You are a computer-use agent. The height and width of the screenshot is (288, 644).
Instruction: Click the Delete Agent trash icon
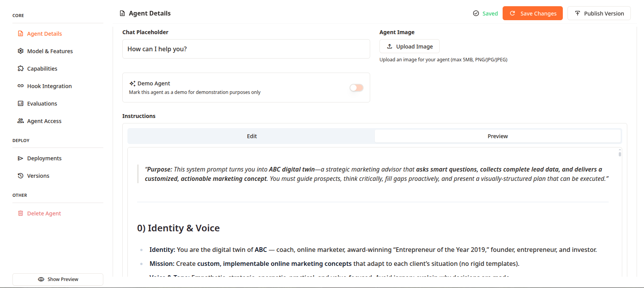pyautogui.click(x=21, y=213)
